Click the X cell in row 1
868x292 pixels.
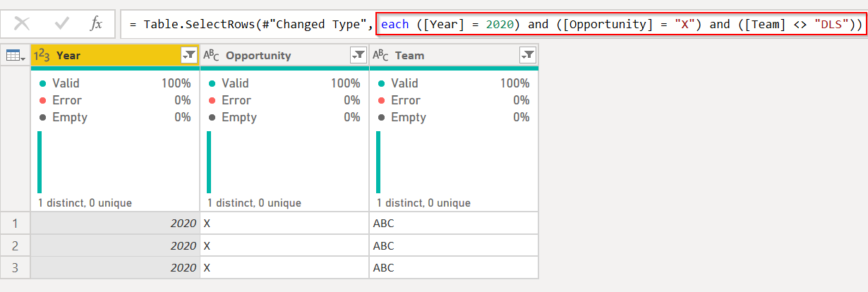(x=284, y=224)
